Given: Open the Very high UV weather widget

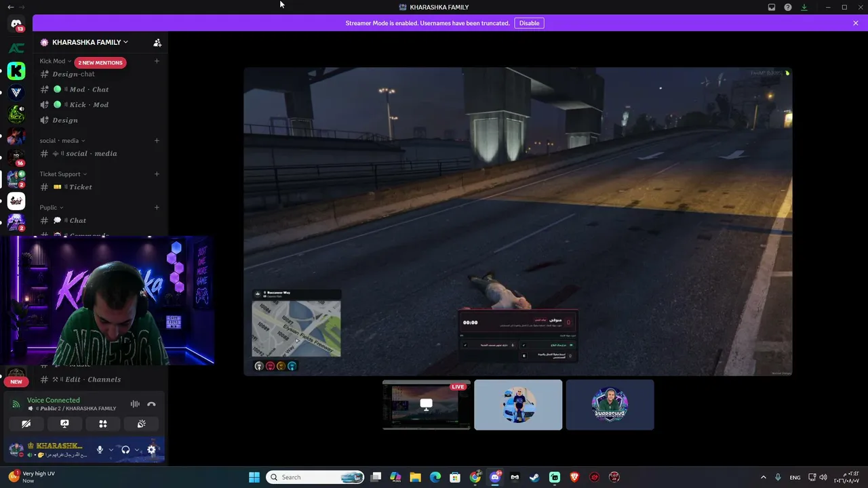Looking at the screenshot, I should point(33,477).
